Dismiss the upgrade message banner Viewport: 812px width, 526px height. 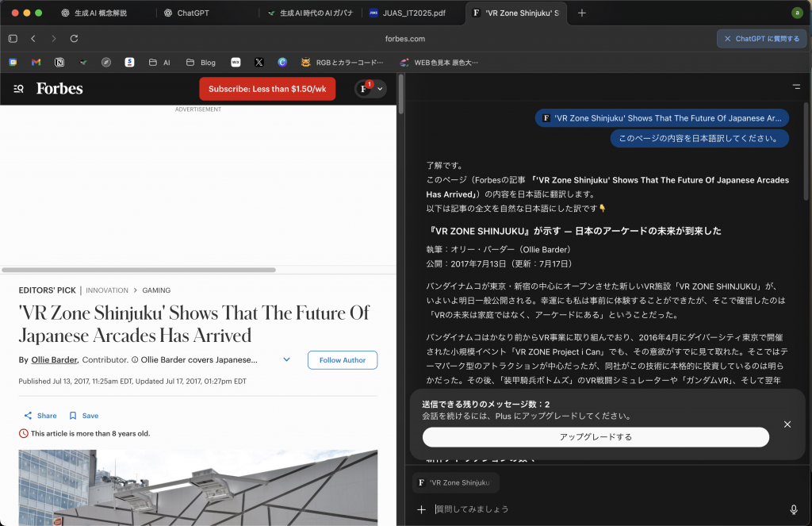[787, 424]
